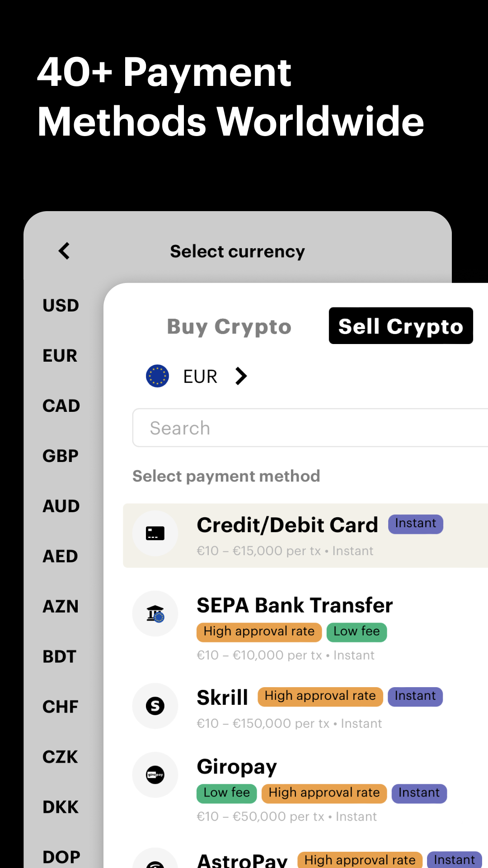The image size is (488, 868).
Task: Tap the Giropay logo icon
Action: 155,775
